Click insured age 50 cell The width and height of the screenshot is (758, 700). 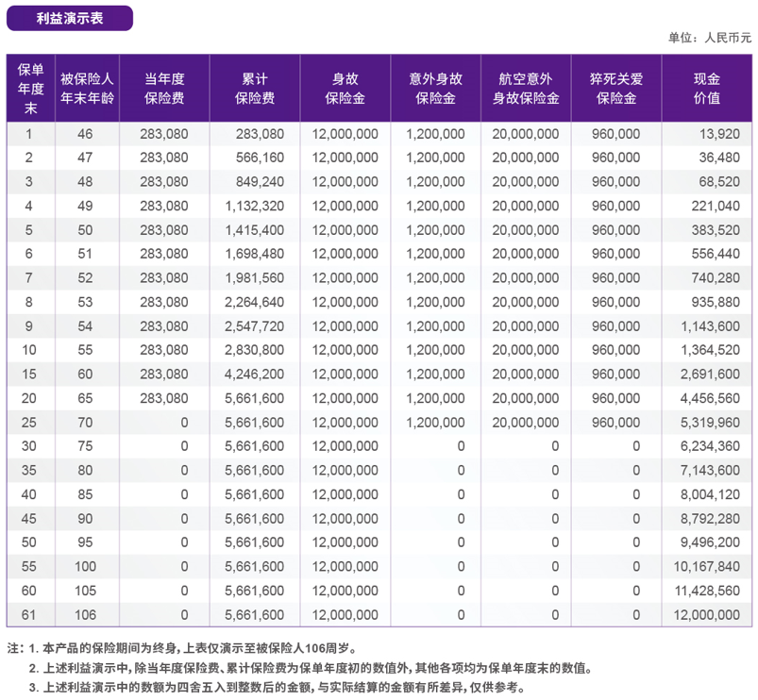85,230
